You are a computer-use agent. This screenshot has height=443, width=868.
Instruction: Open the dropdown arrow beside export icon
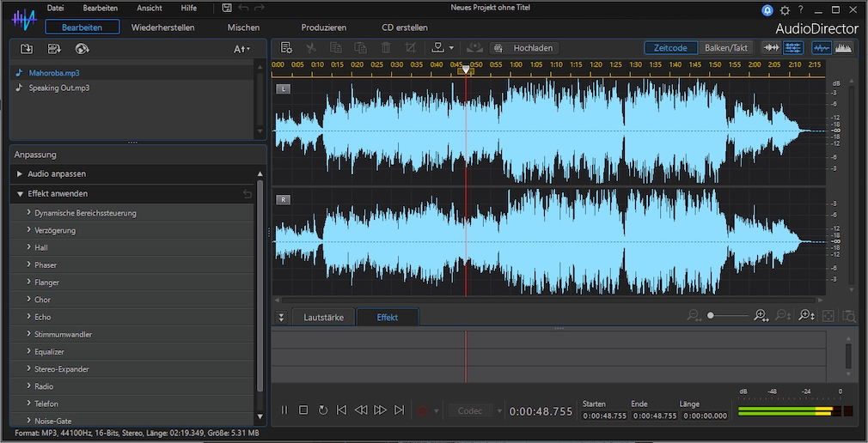(451, 48)
